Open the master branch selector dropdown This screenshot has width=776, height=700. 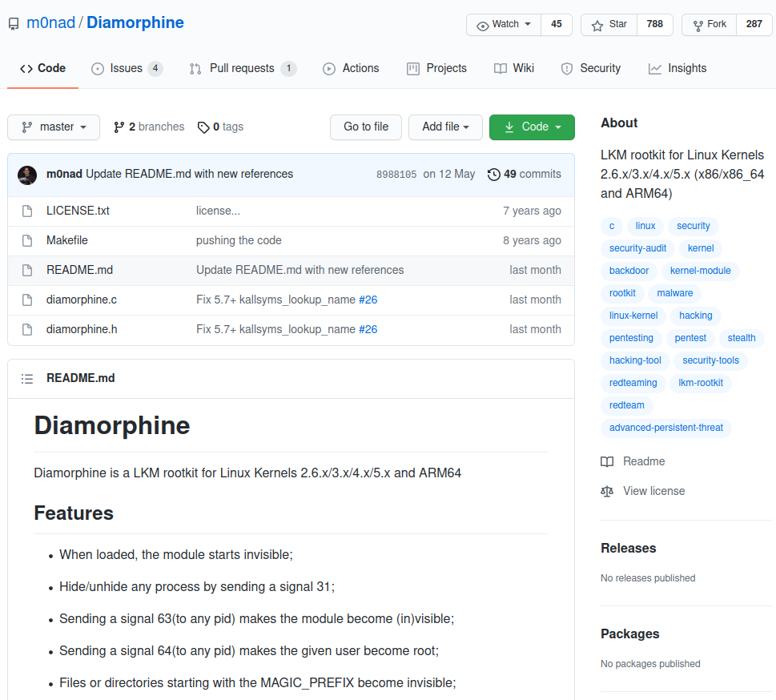click(54, 127)
